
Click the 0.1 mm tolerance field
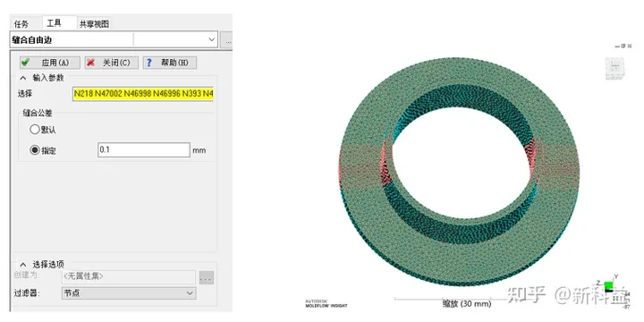point(144,150)
